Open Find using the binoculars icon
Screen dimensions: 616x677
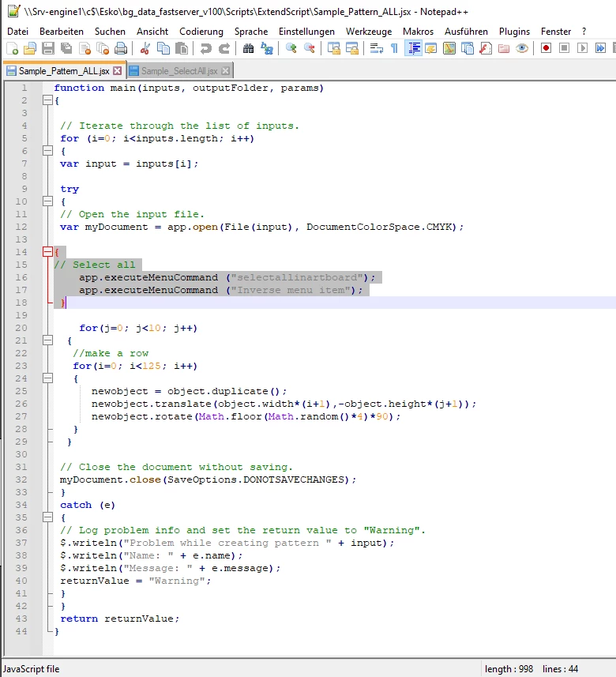[x=248, y=48]
